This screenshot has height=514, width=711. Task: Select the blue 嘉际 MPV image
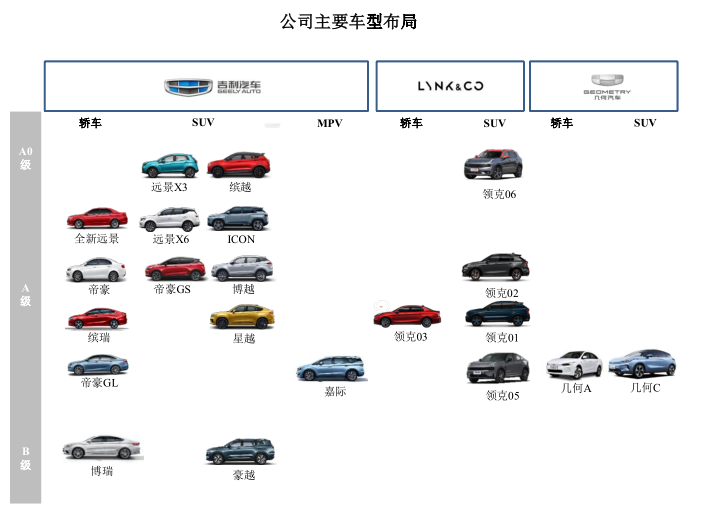point(330,369)
